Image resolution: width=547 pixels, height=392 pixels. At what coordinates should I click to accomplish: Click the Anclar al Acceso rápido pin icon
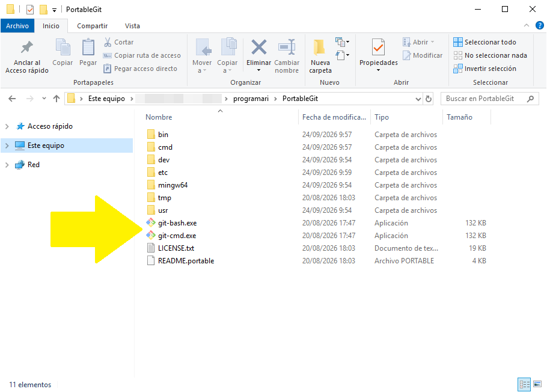tap(26, 47)
